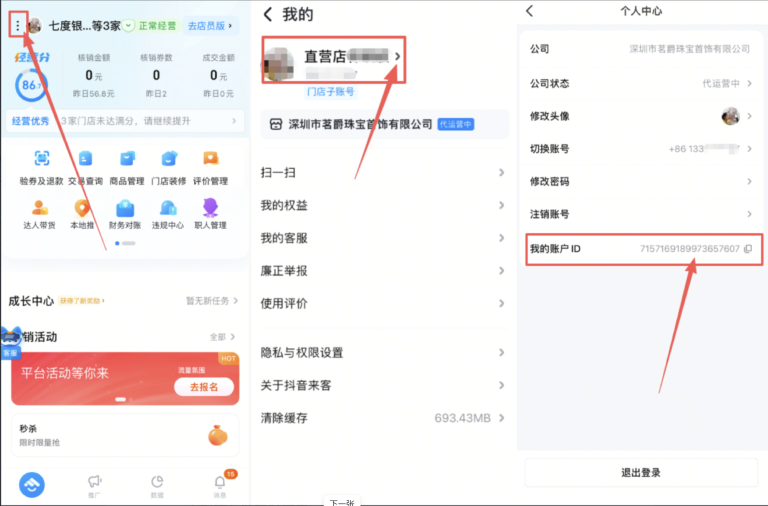Tap the home tab icon in bottom bar

(x=32, y=484)
